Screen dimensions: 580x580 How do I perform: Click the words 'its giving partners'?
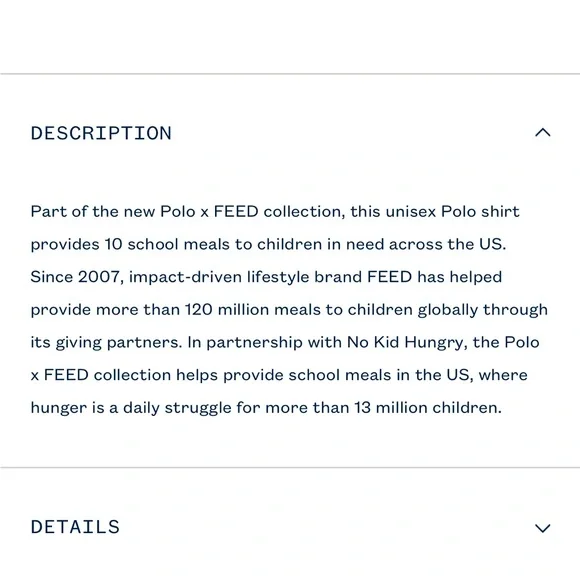106,343
